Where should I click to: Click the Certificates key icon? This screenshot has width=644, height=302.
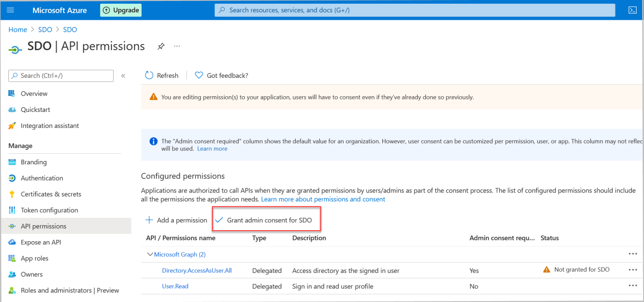12,194
